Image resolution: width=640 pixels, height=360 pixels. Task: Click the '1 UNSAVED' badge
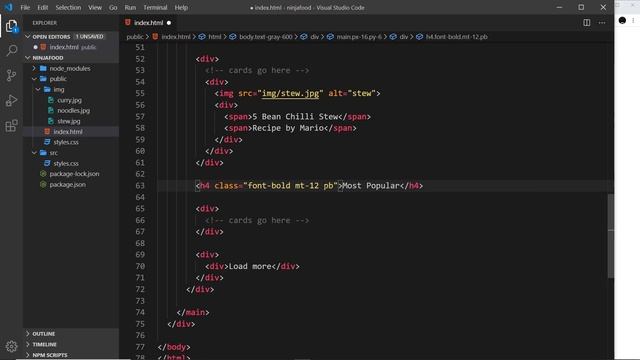89,37
